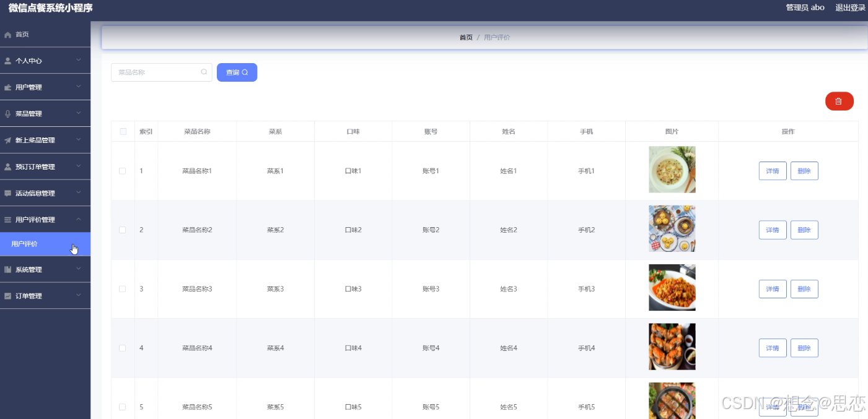
Task: Open the 菜品管理 sidebar menu
Action: click(x=45, y=114)
